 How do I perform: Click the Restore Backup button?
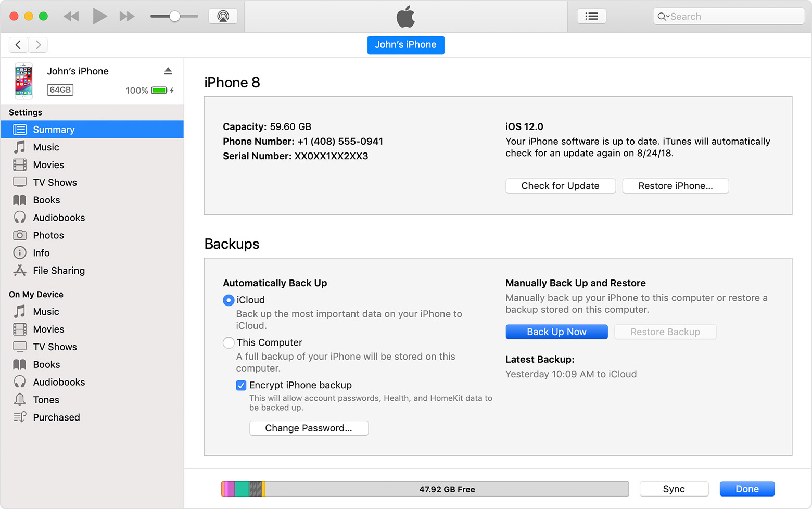click(x=665, y=332)
